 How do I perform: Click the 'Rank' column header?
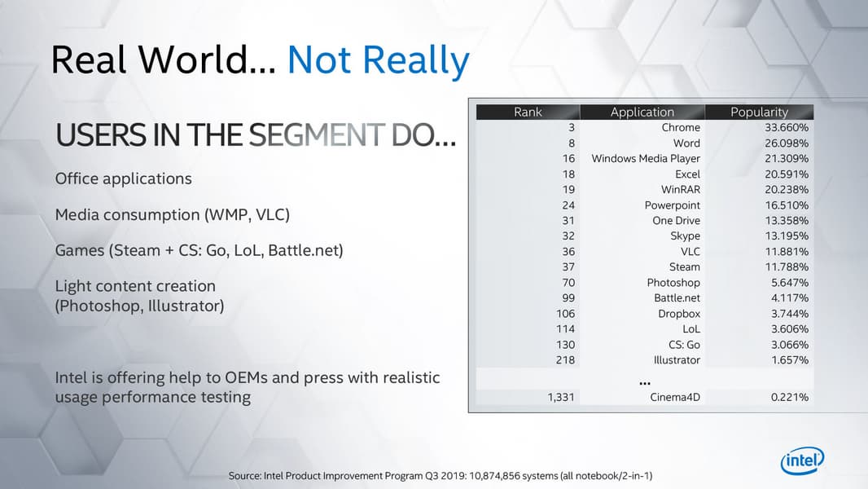(528, 112)
